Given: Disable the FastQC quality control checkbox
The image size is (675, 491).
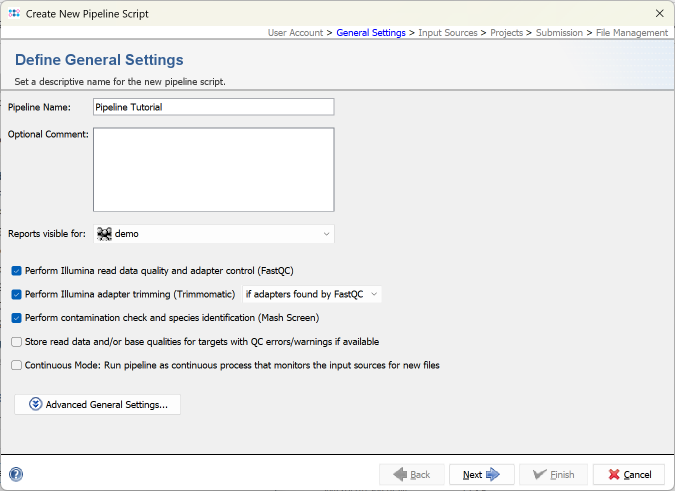Looking at the screenshot, I should coord(17,270).
